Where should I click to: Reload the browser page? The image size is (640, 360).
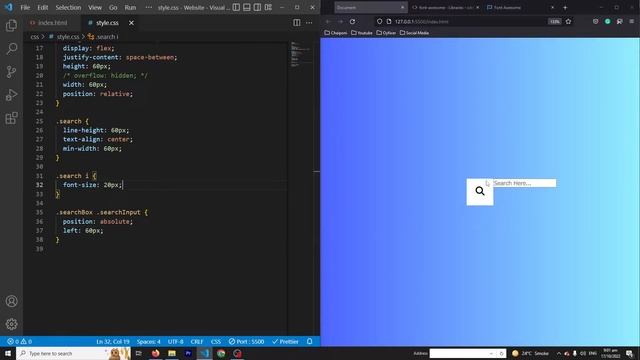(352, 21)
